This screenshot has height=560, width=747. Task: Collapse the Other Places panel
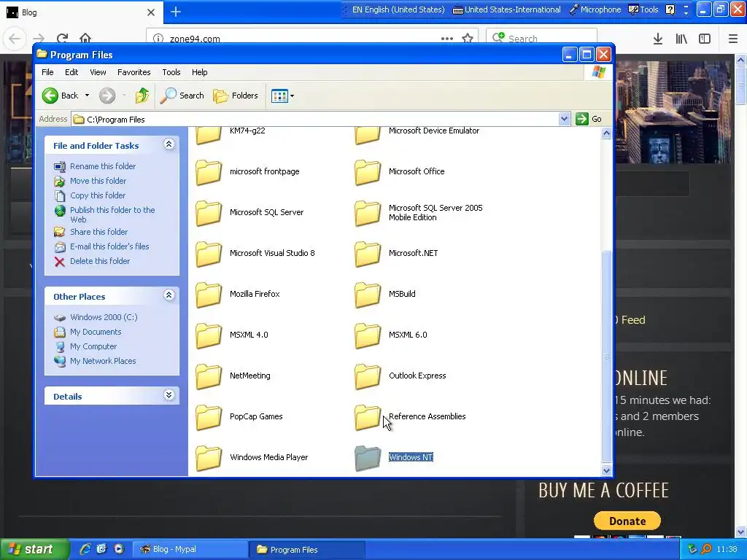click(x=169, y=295)
